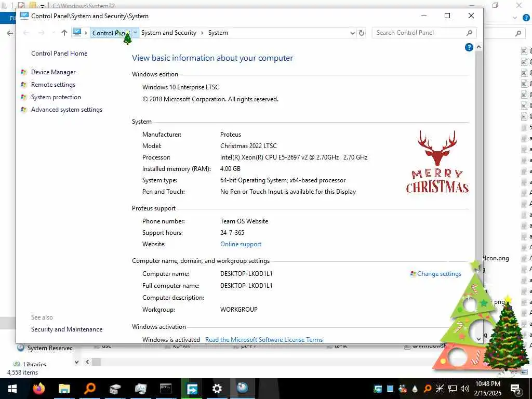Click the Control Panel breadcrumb
Screen dimensions: 532x399
(111, 33)
